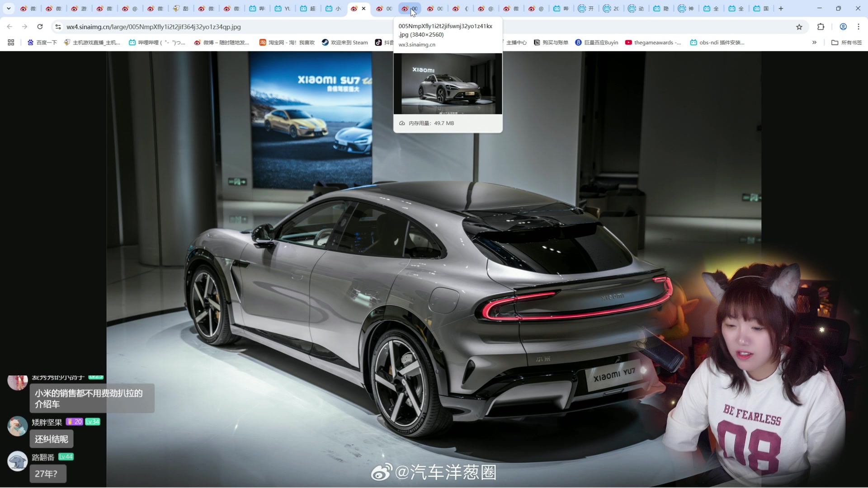
Task: Click the chat message 27年?
Action: coord(48,474)
